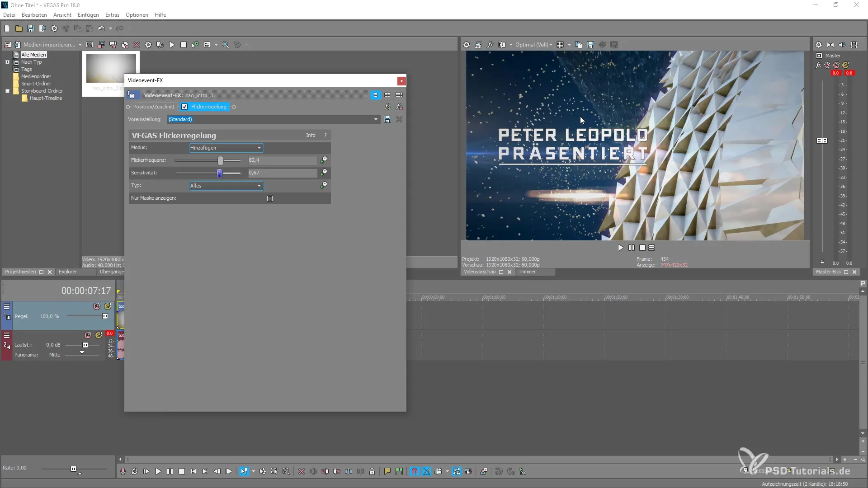Add plug-in to FX chain icon
Screen dimensions: 868x488
[387, 107]
